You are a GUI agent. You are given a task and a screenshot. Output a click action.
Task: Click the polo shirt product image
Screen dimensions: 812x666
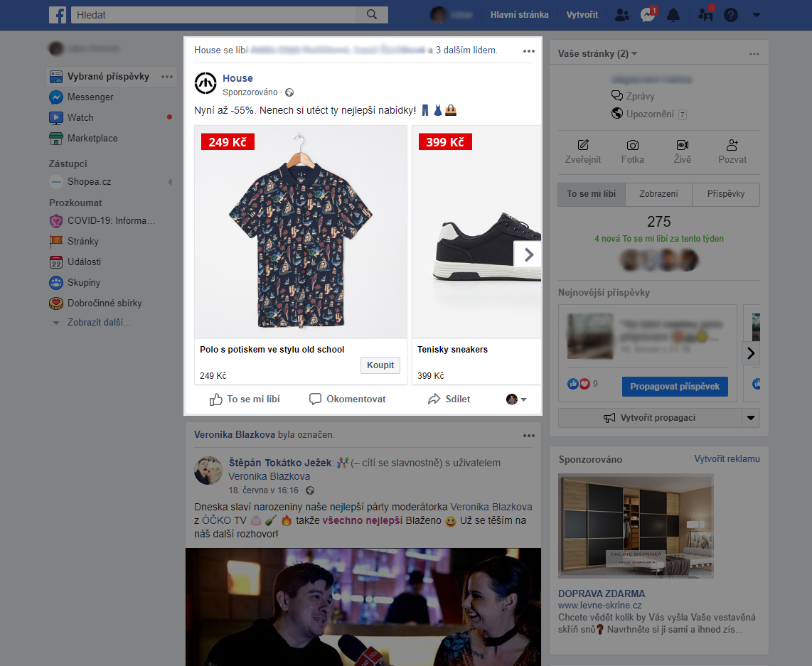(x=301, y=232)
